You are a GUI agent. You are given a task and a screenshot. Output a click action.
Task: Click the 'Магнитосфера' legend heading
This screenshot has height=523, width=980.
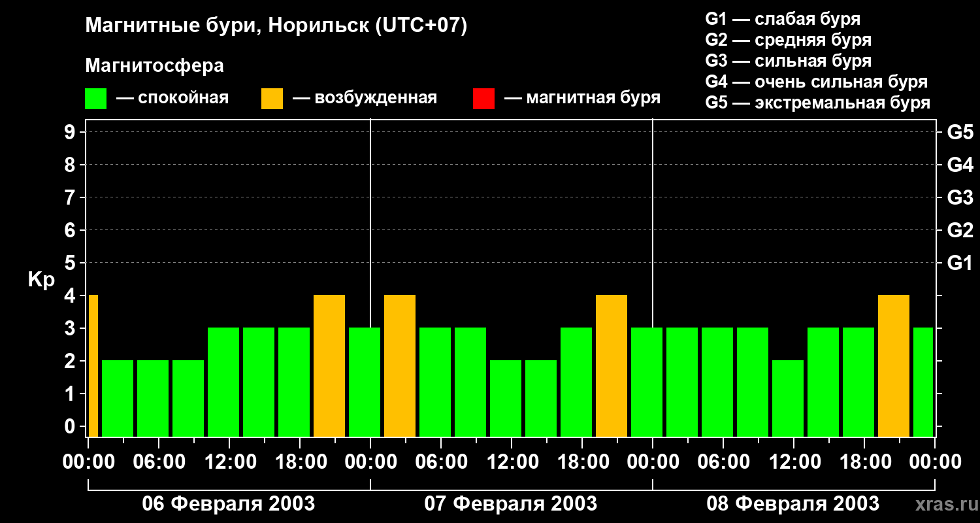[155, 66]
